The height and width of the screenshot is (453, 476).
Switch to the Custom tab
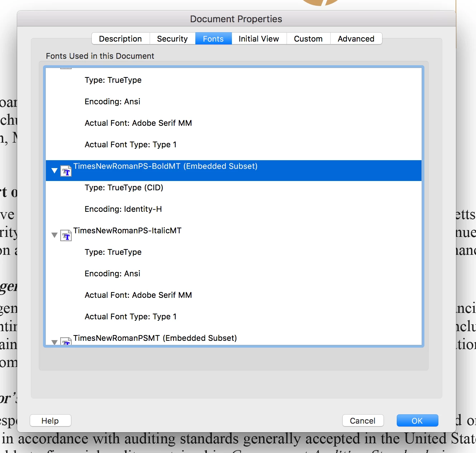tap(308, 39)
